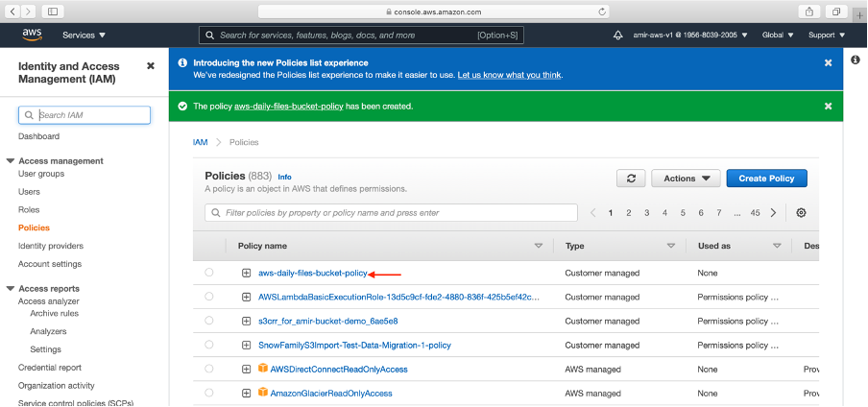The height and width of the screenshot is (407, 868).
Task: Click the AWSDirectConnectReadOnlyAccess orange policy icon
Action: (263, 369)
